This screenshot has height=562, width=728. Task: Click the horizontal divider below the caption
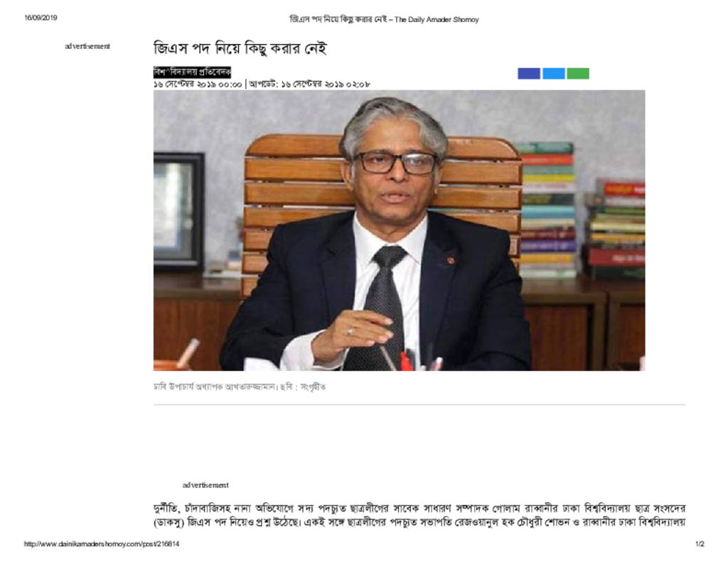tap(419, 405)
